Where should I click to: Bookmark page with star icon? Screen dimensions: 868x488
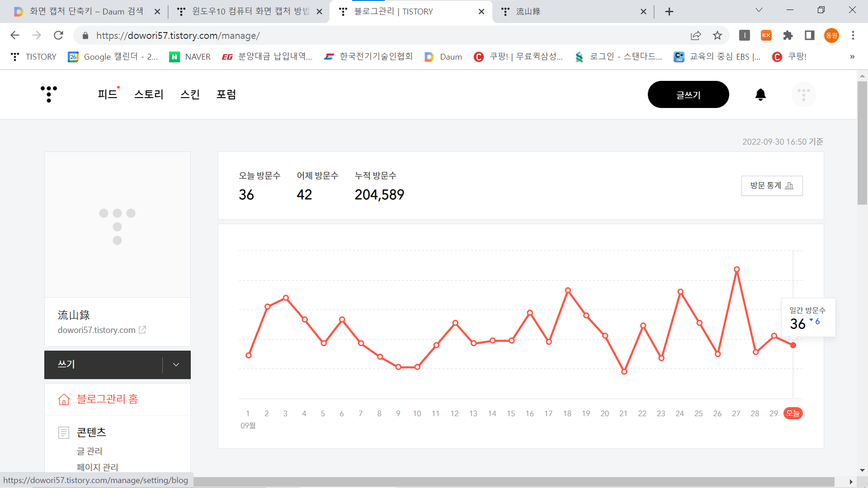pos(717,35)
